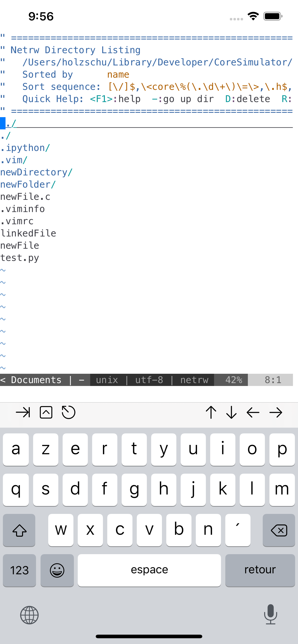Tap the 'r' key
The height and width of the screenshot is (644, 298).
pyautogui.click(x=105, y=449)
